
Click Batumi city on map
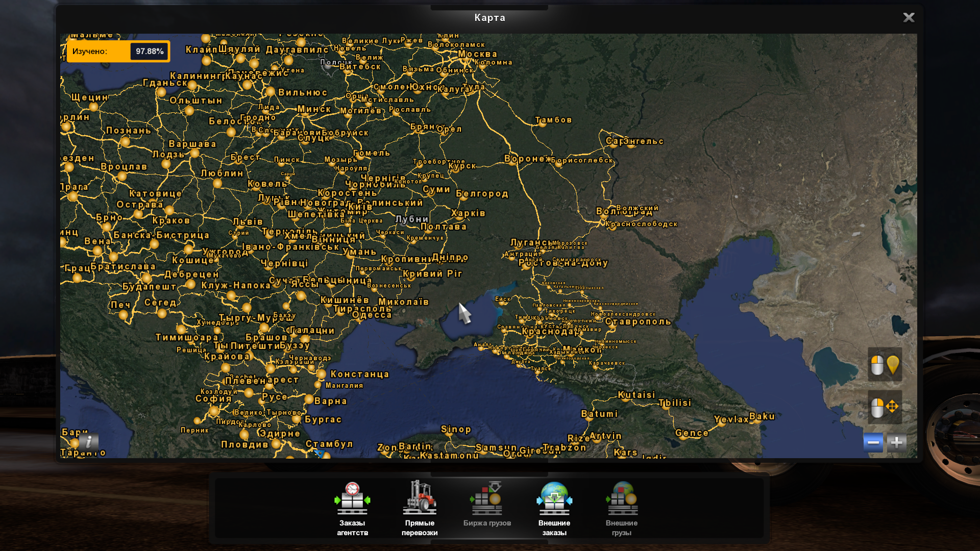click(x=600, y=414)
